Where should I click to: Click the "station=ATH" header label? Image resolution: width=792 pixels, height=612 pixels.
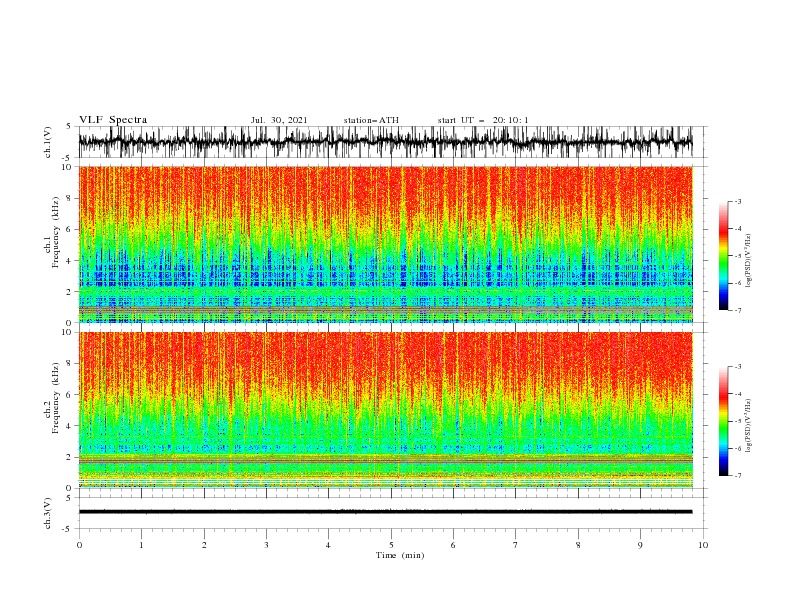[371, 120]
